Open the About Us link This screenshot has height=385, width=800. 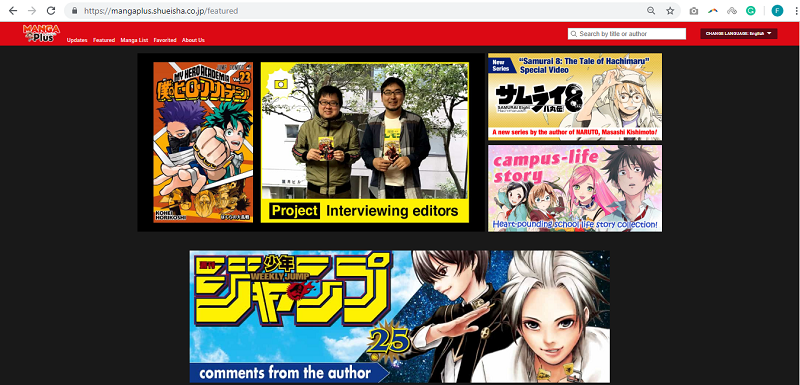[x=193, y=40]
